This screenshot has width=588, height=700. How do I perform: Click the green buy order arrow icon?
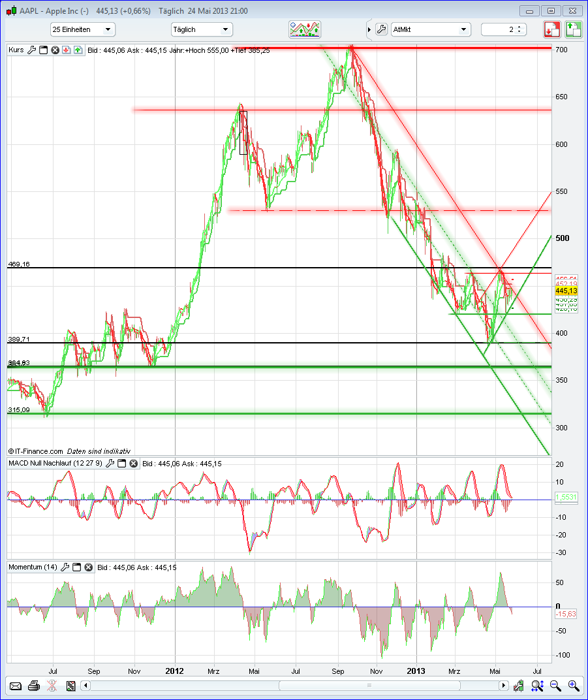point(572,29)
